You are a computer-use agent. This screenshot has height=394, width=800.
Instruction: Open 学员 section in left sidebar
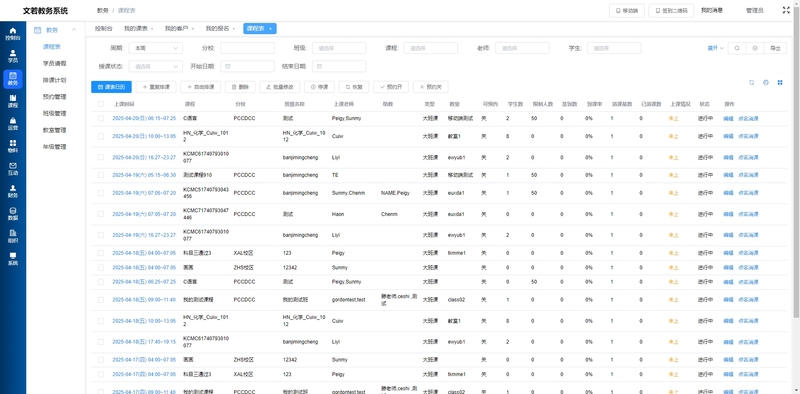[13, 56]
